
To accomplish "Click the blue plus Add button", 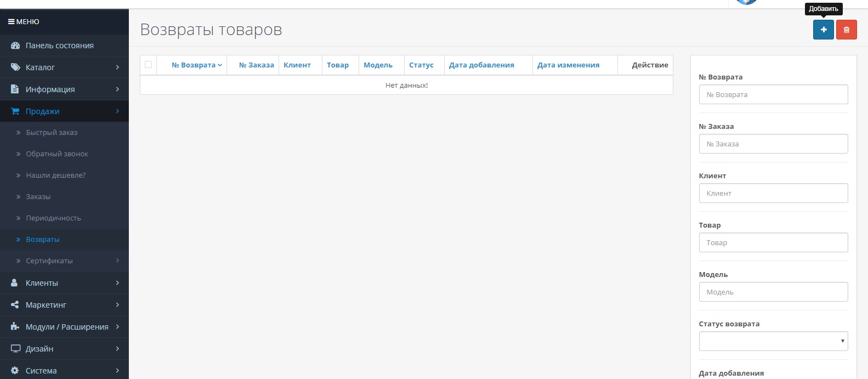I will (823, 30).
